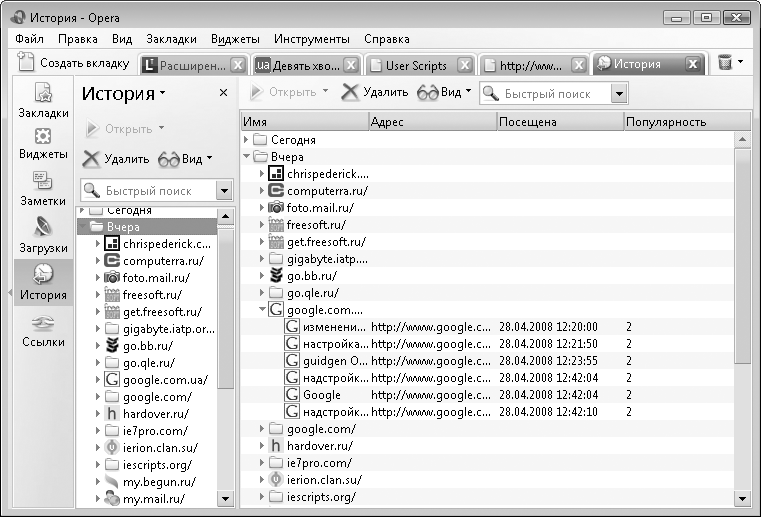761x517 pixels.
Task: Expand hardover.ru/ in the main list
Action: [262, 445]
